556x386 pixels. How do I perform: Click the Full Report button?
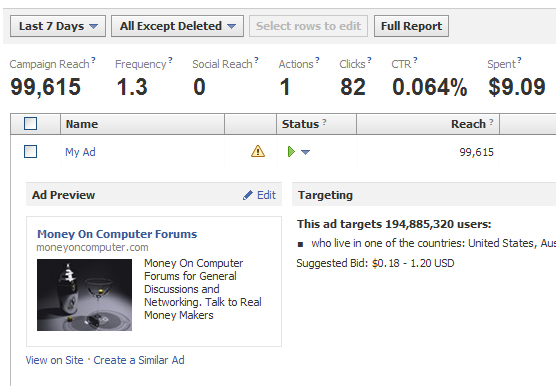point(411,26)
